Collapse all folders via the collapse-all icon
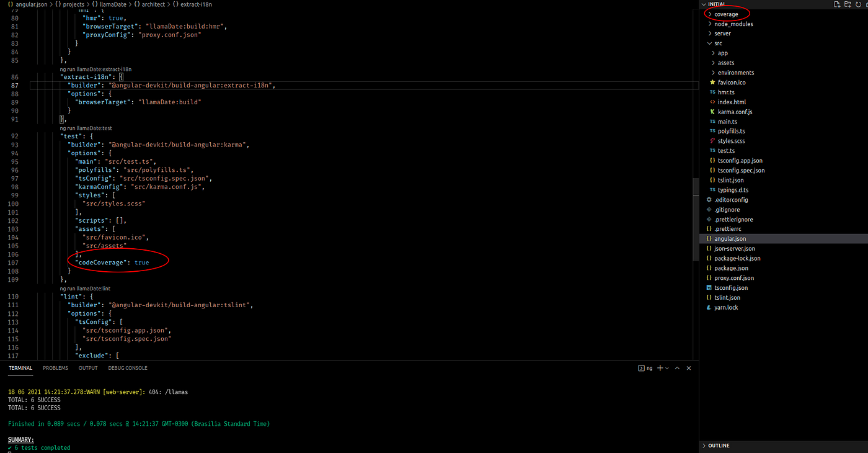Screen dimensions: 868x453 [x=865, y=4]
